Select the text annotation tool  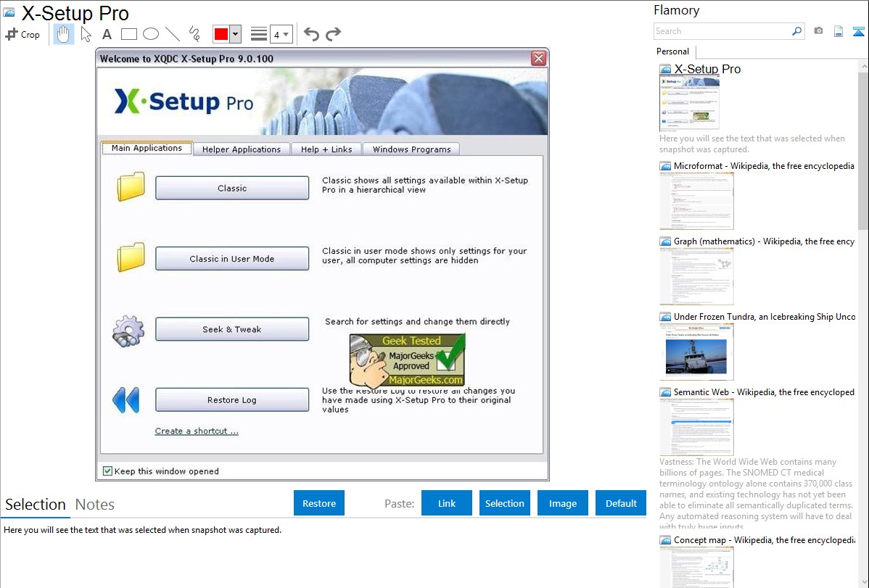point(107,34)
